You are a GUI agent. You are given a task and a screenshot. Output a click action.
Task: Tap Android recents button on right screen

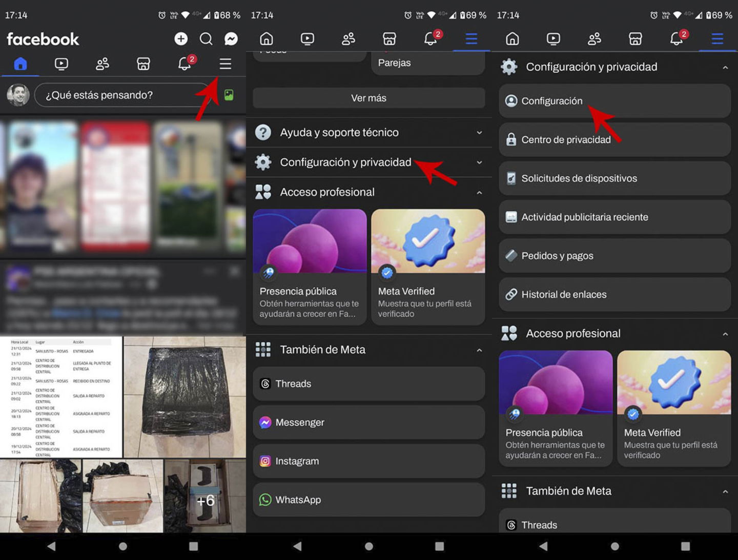point(685,546)
